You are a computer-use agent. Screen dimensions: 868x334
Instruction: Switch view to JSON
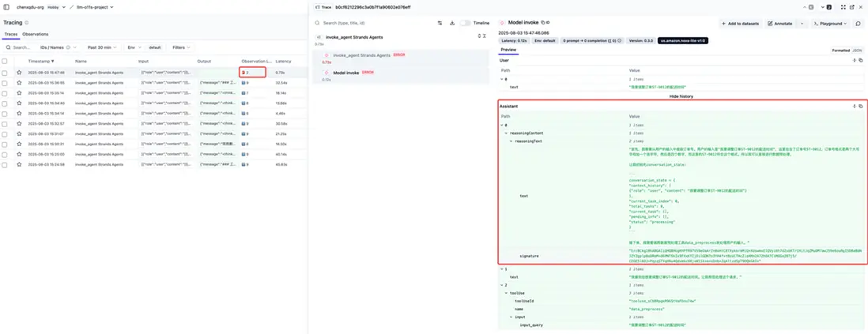point(857,51)
